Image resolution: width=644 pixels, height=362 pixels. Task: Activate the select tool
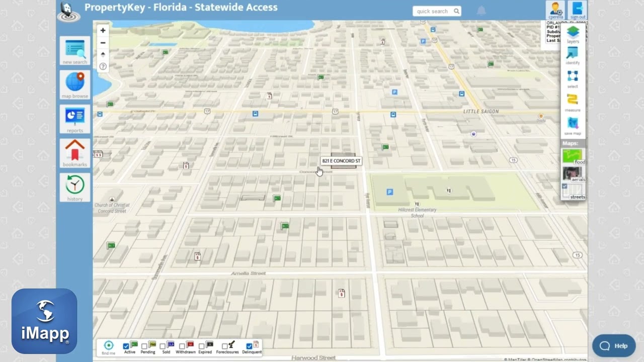[573, 79]
